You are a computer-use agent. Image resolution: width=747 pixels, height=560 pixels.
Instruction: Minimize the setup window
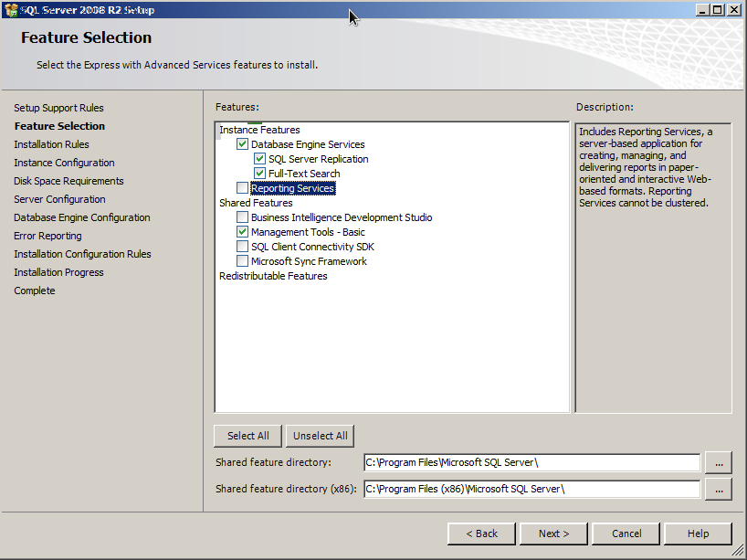(701, 10)
